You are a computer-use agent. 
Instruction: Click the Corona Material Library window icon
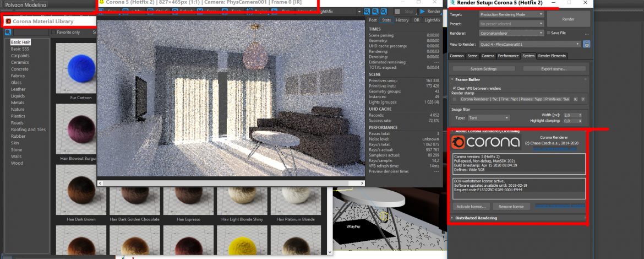(x=8, y=21)
